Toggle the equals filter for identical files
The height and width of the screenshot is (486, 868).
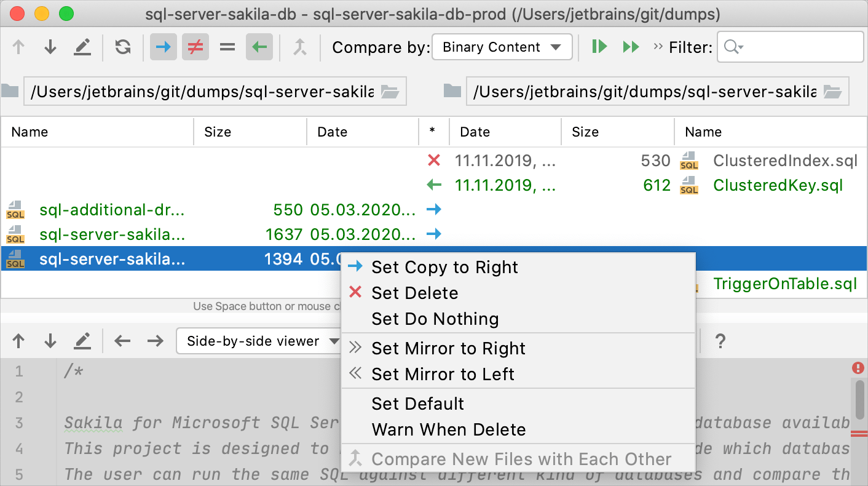[x=227, y=46]
